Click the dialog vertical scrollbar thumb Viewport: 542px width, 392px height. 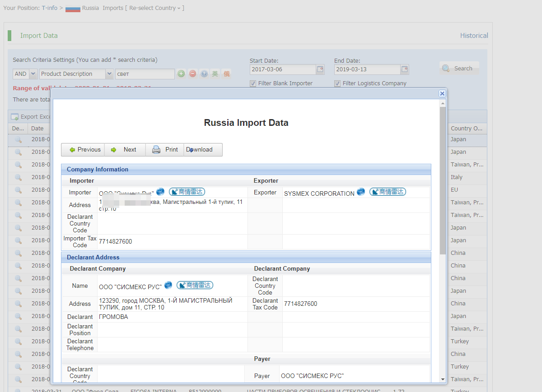click(x=443, y=180)
